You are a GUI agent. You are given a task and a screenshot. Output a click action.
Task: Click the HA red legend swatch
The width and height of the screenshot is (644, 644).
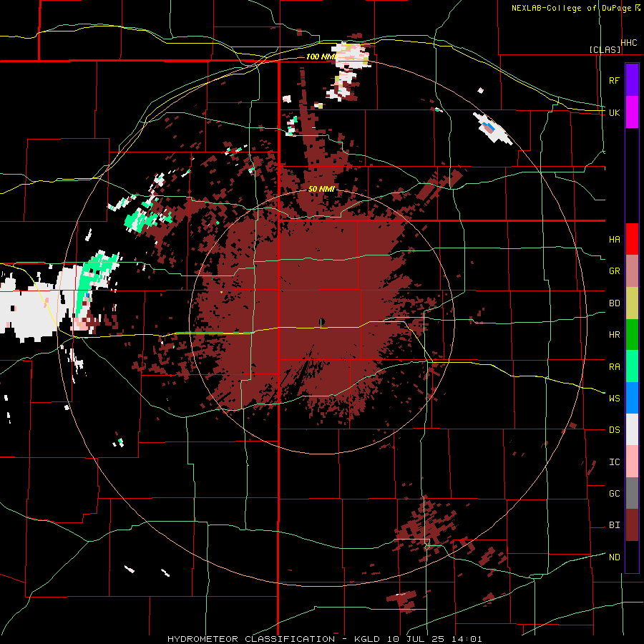click(632, 239)
